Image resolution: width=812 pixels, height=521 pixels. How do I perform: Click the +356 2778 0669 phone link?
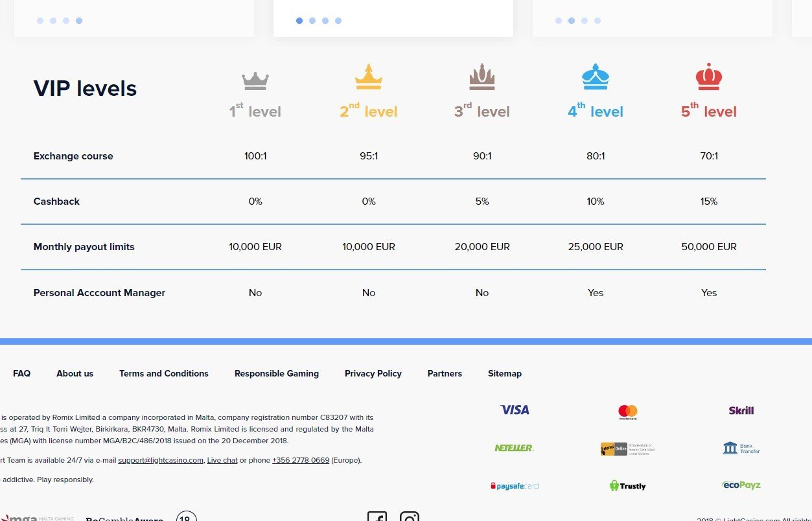[301, 461]
